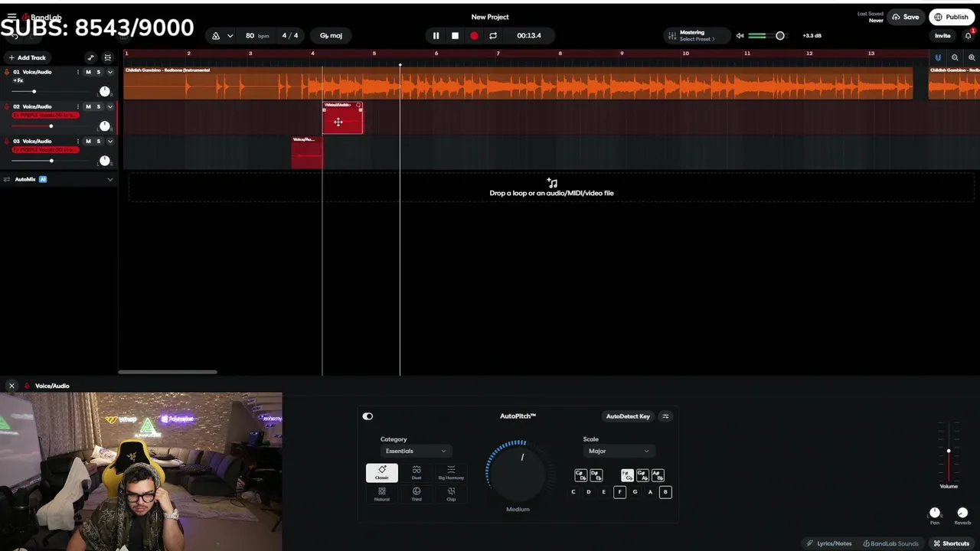Add effects with track 01 +Fx button

pyautogui.click(x=18, y=80)
